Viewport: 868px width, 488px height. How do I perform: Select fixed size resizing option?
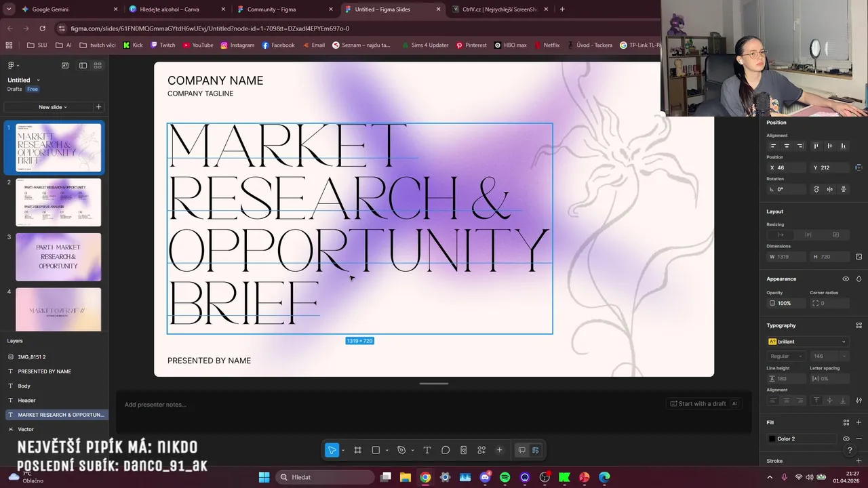pos(835,235)
